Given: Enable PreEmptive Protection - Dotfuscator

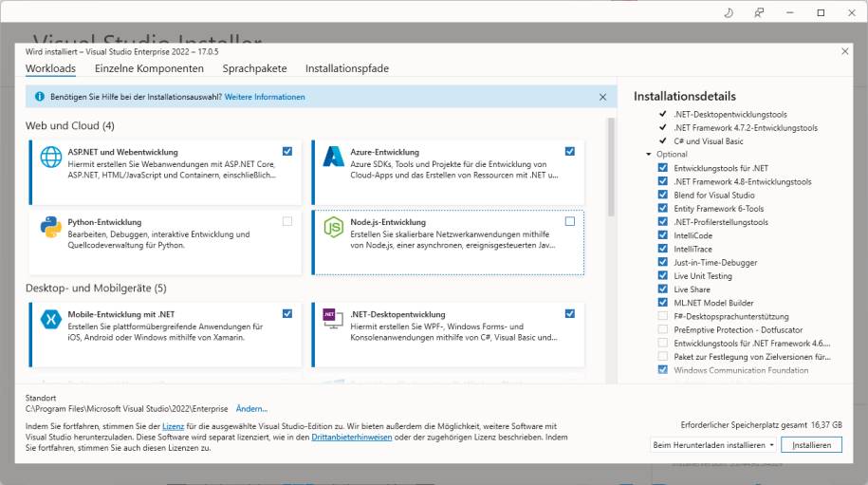Looking at the screenshot, I should coord(663,328).
